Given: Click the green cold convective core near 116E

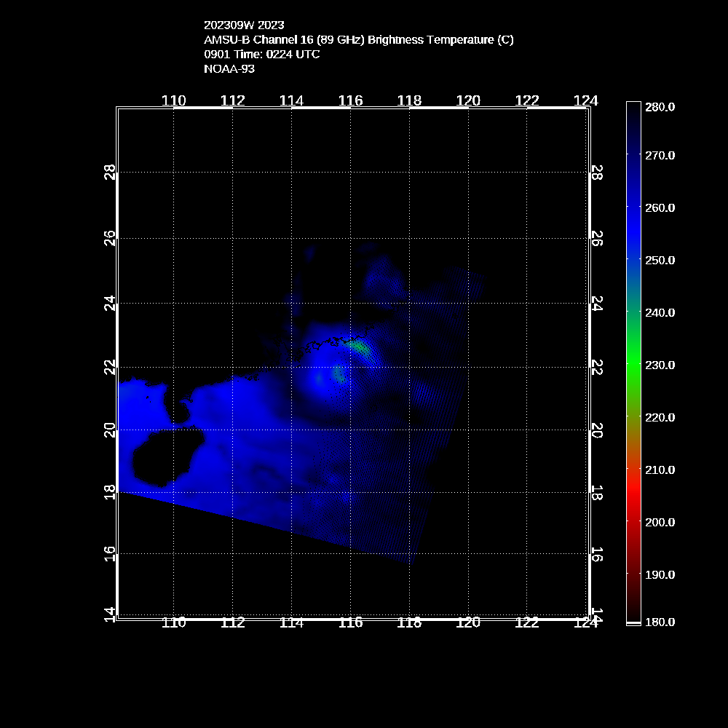Looking at the screenshot, I should (360, 347).
